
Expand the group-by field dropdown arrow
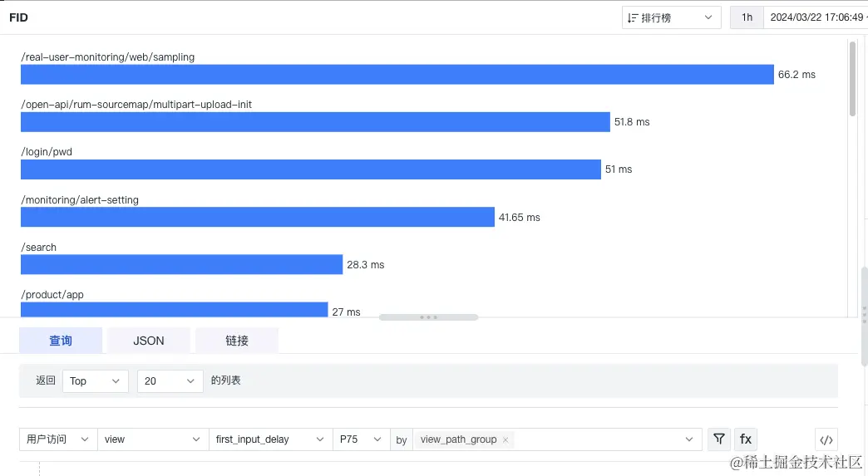688,439
